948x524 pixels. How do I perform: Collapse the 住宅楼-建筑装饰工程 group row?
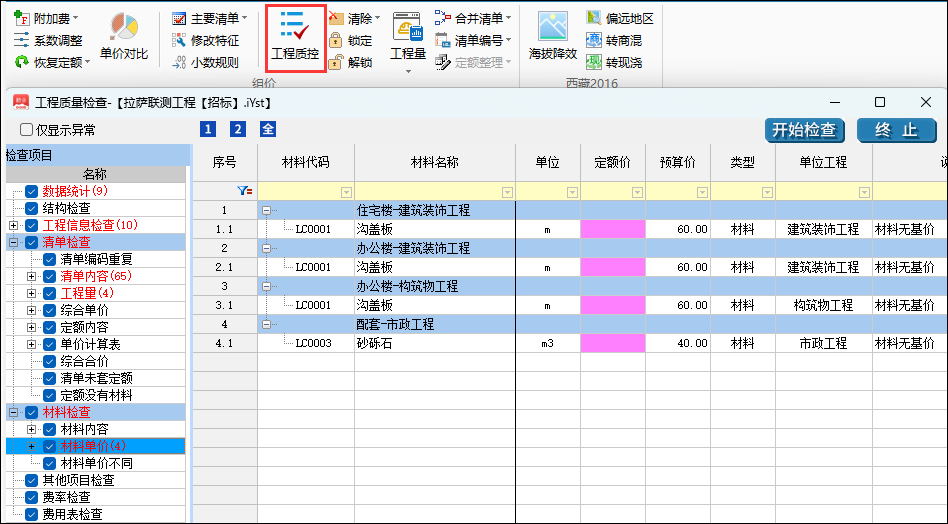266,210
